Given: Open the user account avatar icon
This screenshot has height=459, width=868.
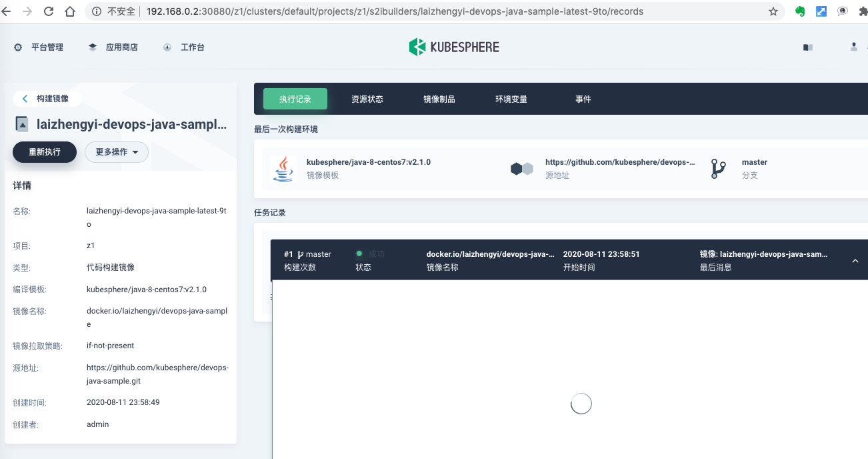Looking at the screenshot, I should tap(854, 47).
